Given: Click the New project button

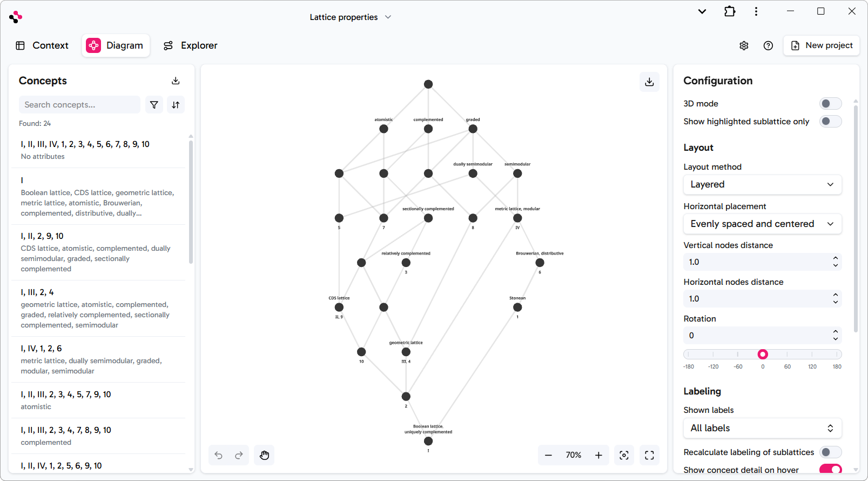Looking at the screenshot, I should click(822, 45).
